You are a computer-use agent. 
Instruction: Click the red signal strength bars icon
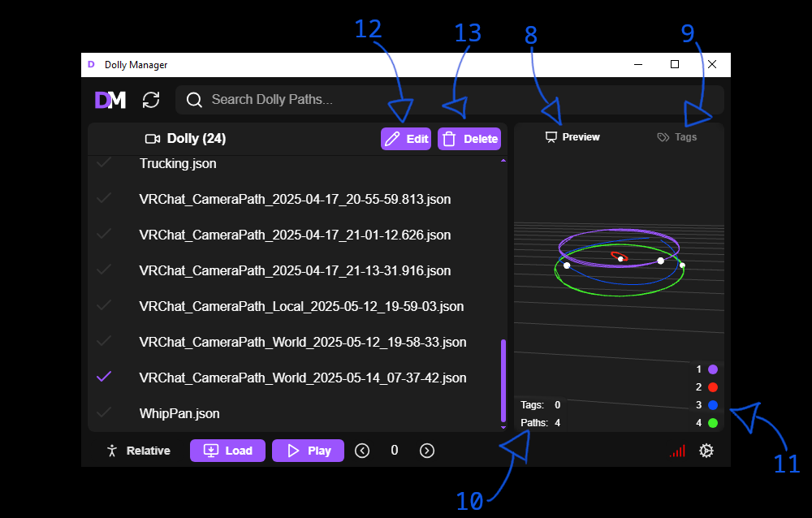(x=677, y=451)
